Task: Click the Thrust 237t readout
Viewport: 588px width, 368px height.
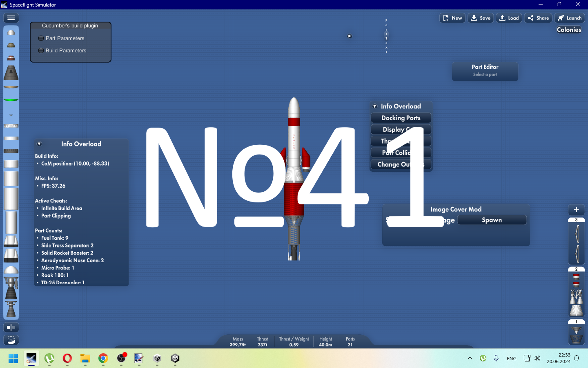Action: [x=263, y=342]
